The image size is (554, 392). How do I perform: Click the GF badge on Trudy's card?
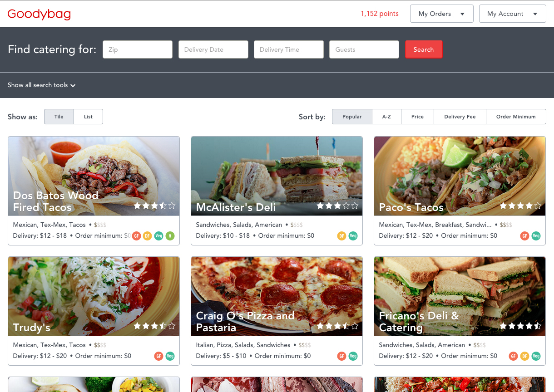(158, 356)
